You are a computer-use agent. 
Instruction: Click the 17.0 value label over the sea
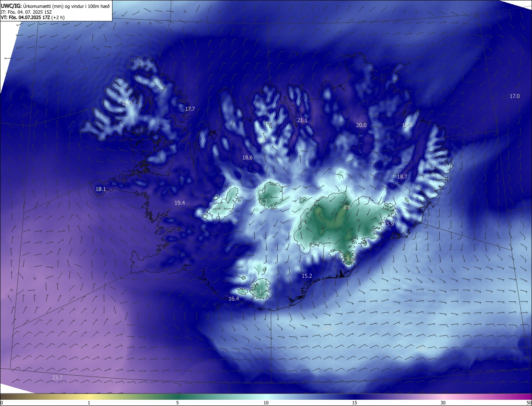515,96
